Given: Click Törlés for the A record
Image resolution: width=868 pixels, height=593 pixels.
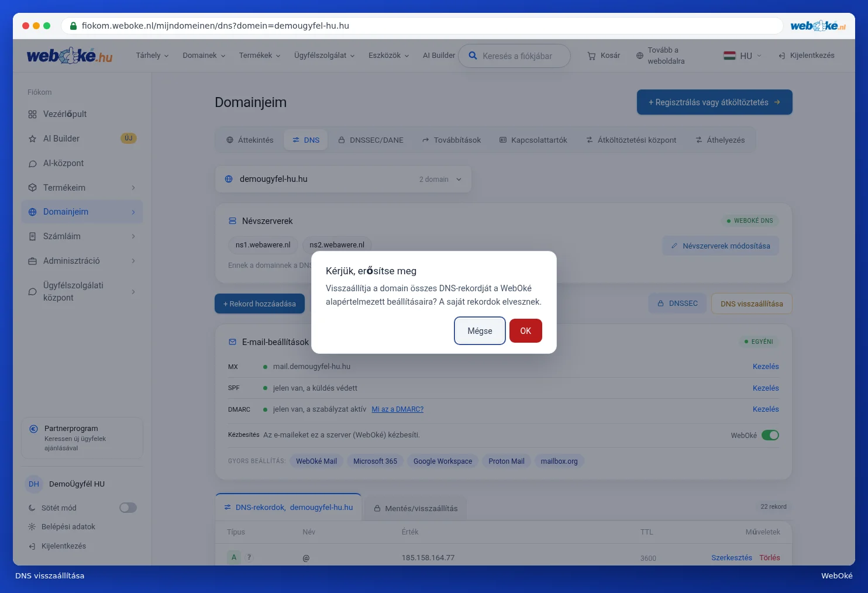Looking at the screenshot, I should point(770,558).
